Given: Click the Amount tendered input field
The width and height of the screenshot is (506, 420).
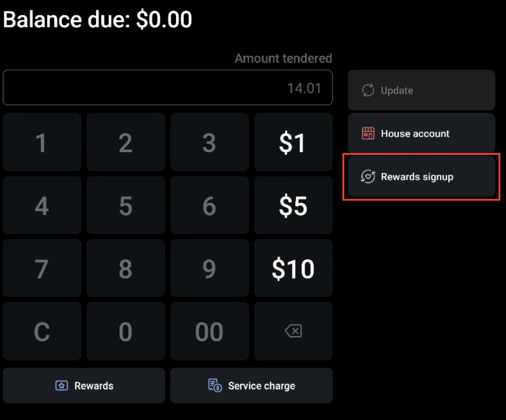Looking at the screenshot, I should [x=168, y=87].
